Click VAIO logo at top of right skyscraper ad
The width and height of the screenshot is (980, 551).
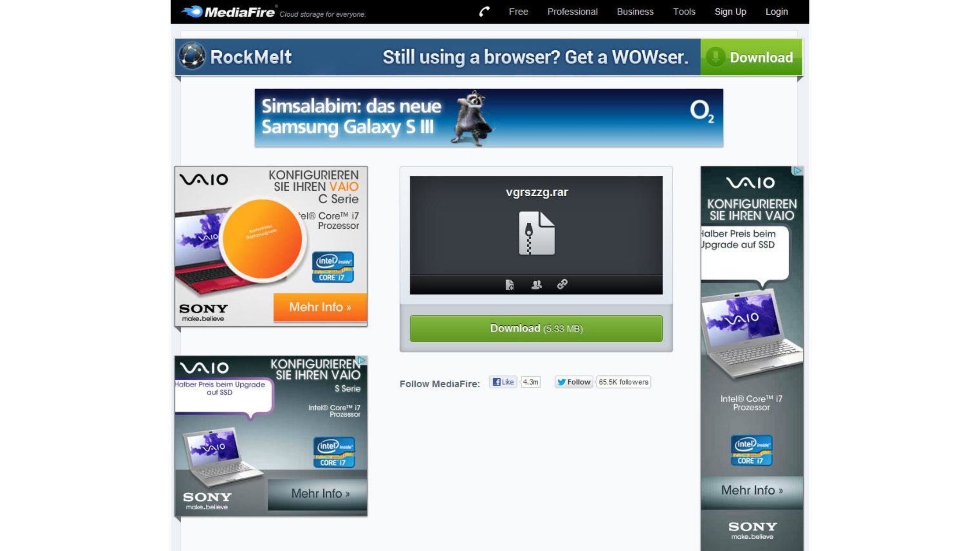[750, 182]
